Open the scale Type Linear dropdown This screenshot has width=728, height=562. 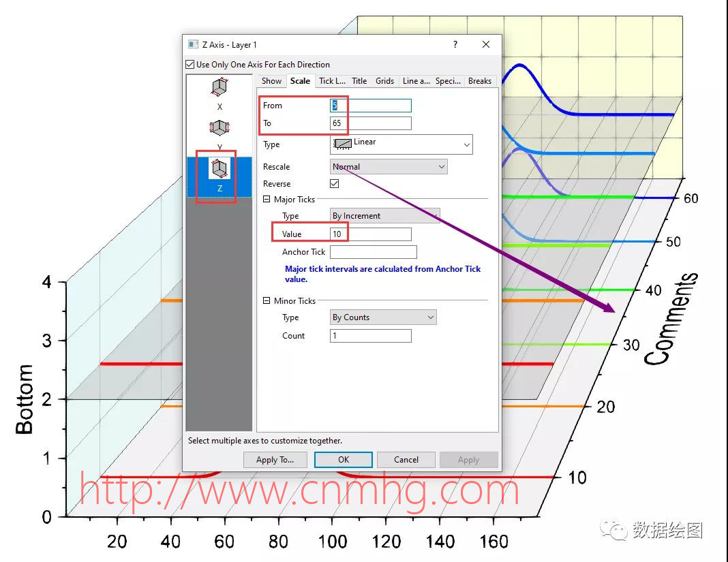tap(401, 144)
